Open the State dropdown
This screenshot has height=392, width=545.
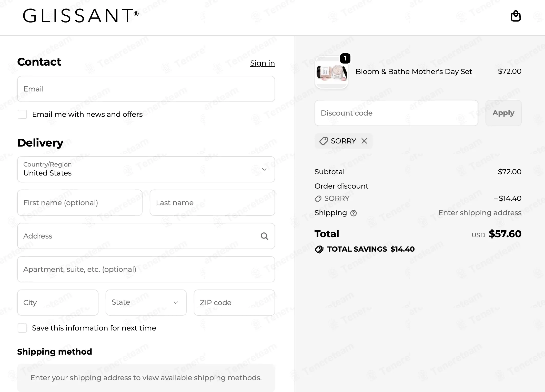146,303
